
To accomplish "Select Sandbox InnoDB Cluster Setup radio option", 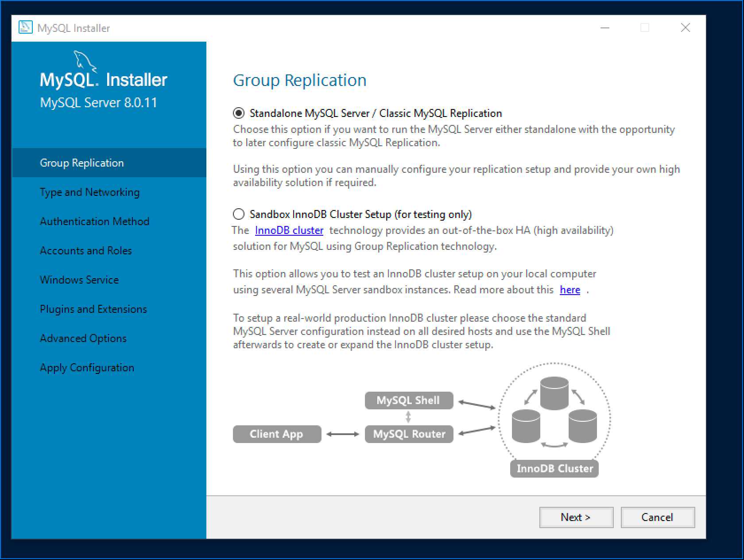I will 239,214.
